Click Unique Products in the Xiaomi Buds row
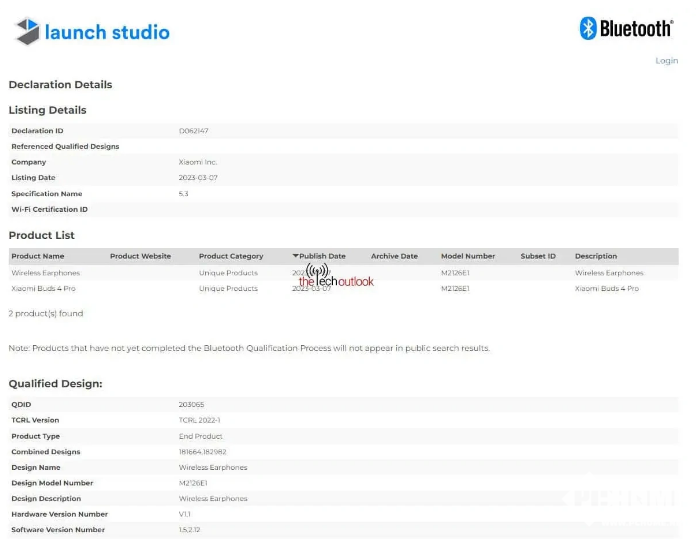The width and height of the screenshot is (697, 539). click(x=228, y=288)
